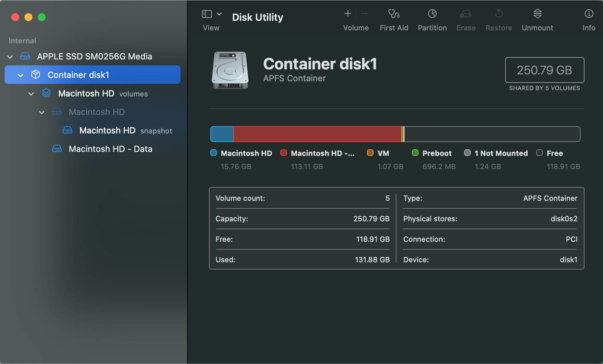Click the Volume count value 5

click(387, 198)
